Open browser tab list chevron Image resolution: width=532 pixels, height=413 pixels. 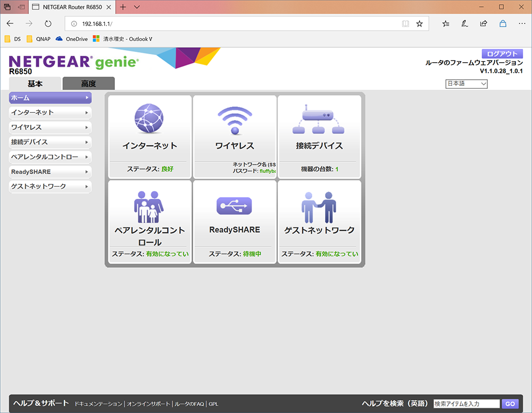[x=137, y=7]
